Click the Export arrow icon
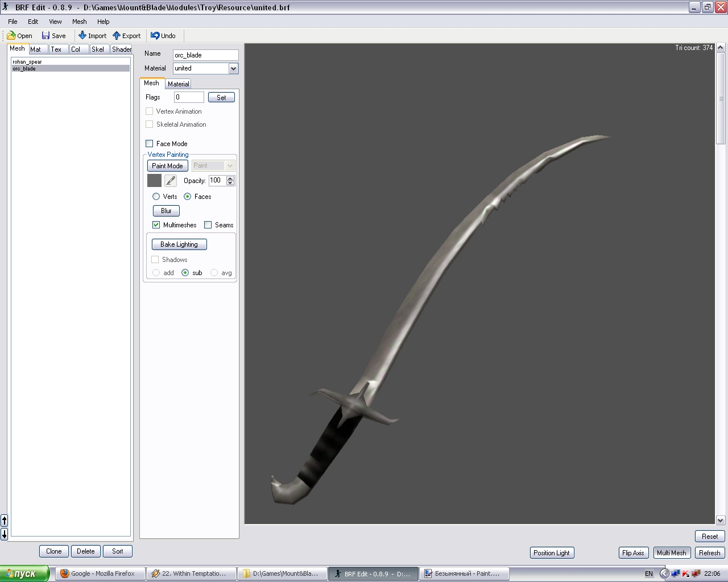 (117, 35)
